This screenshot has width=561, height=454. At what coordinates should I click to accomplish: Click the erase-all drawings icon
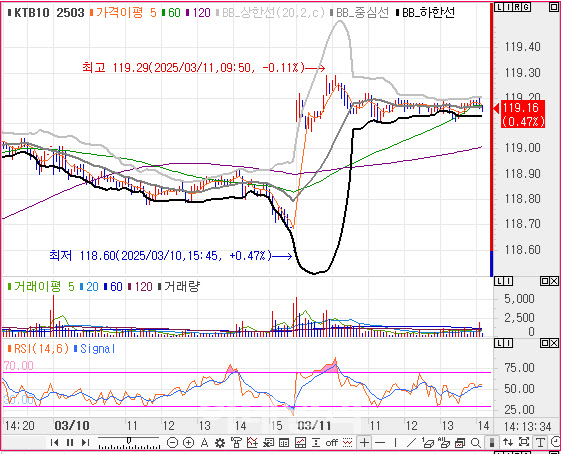pyautogui.click(x=444, y=443)
